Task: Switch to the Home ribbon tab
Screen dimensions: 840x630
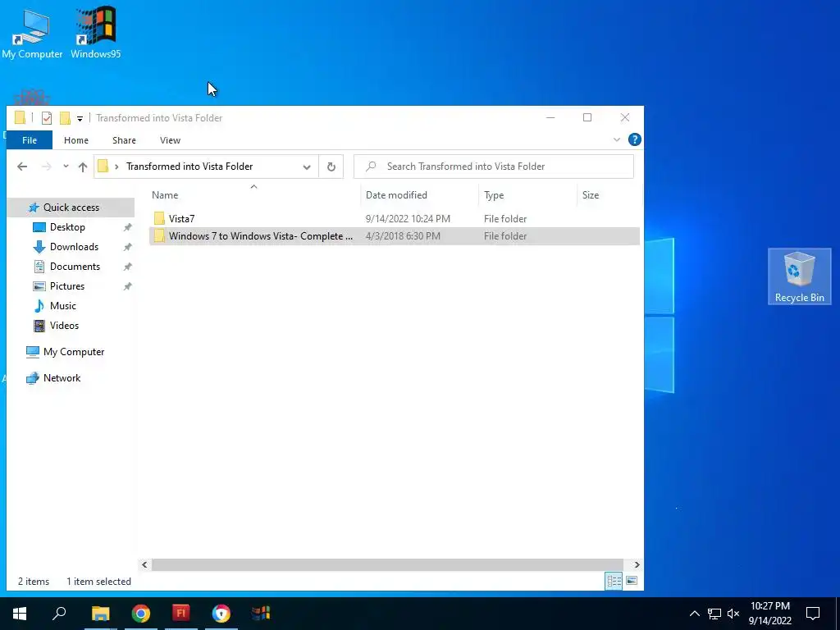Action: click(76, 140)
